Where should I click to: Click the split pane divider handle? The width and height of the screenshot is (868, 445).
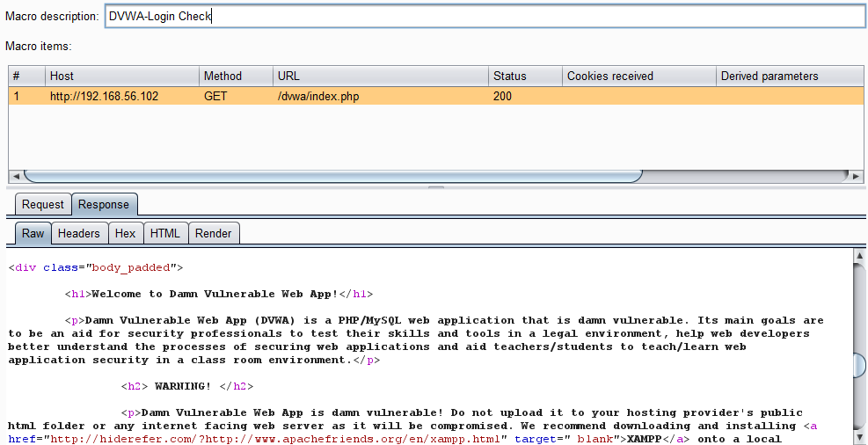tap(436, 187)
